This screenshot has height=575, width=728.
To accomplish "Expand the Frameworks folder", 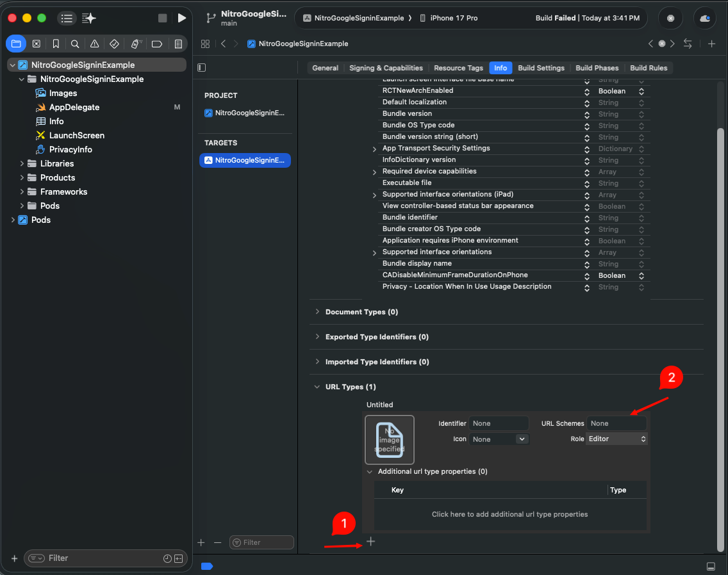I will [21, 191].
